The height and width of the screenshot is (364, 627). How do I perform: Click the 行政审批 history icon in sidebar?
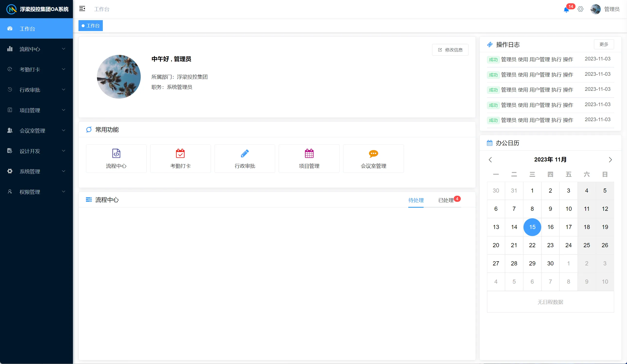pos(10,90)
